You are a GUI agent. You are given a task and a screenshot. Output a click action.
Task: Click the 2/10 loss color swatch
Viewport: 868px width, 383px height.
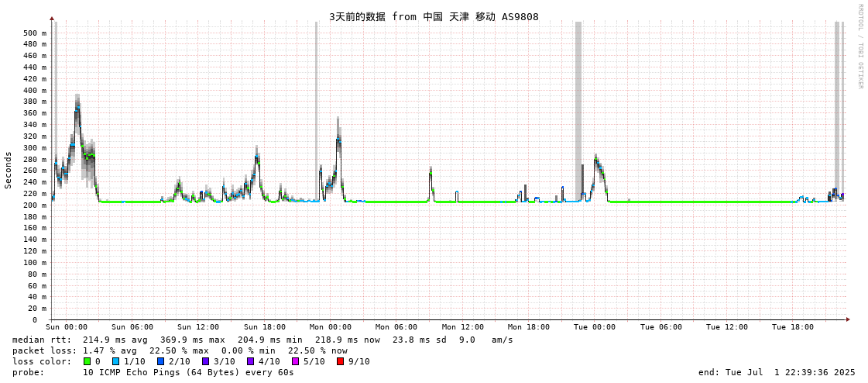[x=161, y=362]
